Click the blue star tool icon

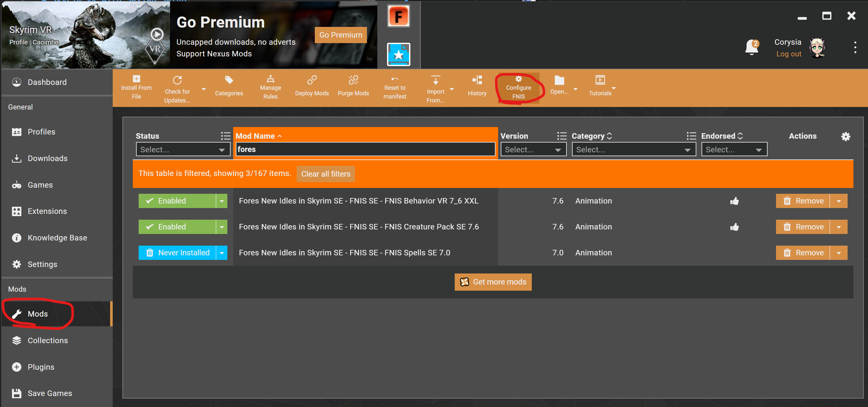tap(398, 54)
